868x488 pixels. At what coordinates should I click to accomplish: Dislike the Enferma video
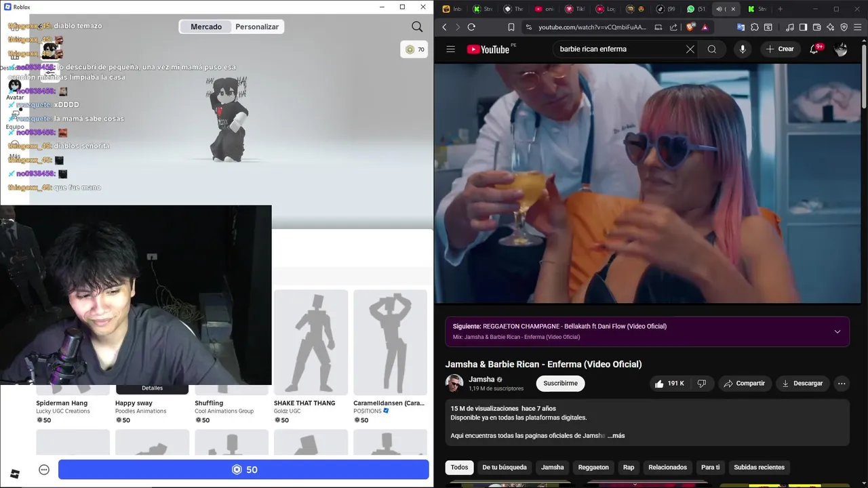click(x=702, y=384)
